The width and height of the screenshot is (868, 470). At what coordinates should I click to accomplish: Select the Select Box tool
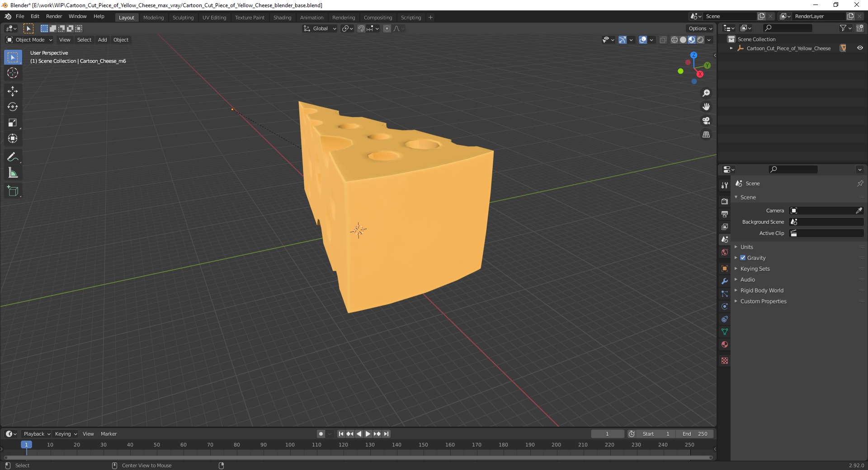coord(13,57)
